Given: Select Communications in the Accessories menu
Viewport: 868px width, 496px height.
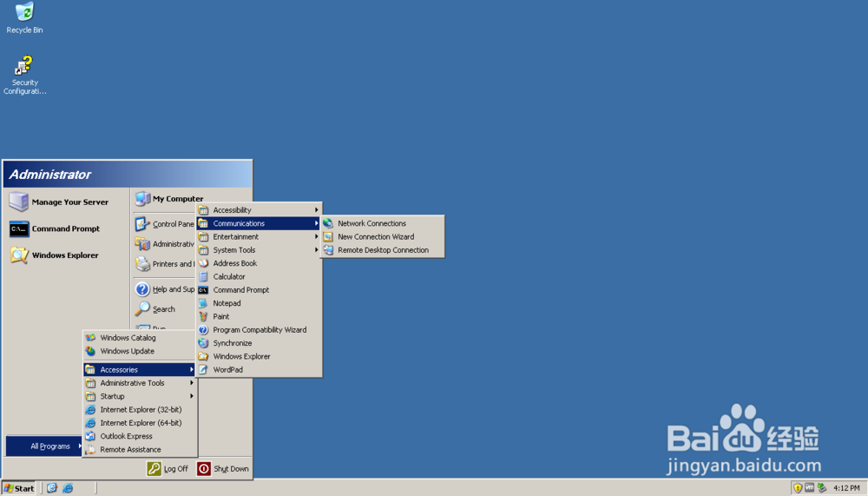Looking at the screenshot, I should (259, 223).
